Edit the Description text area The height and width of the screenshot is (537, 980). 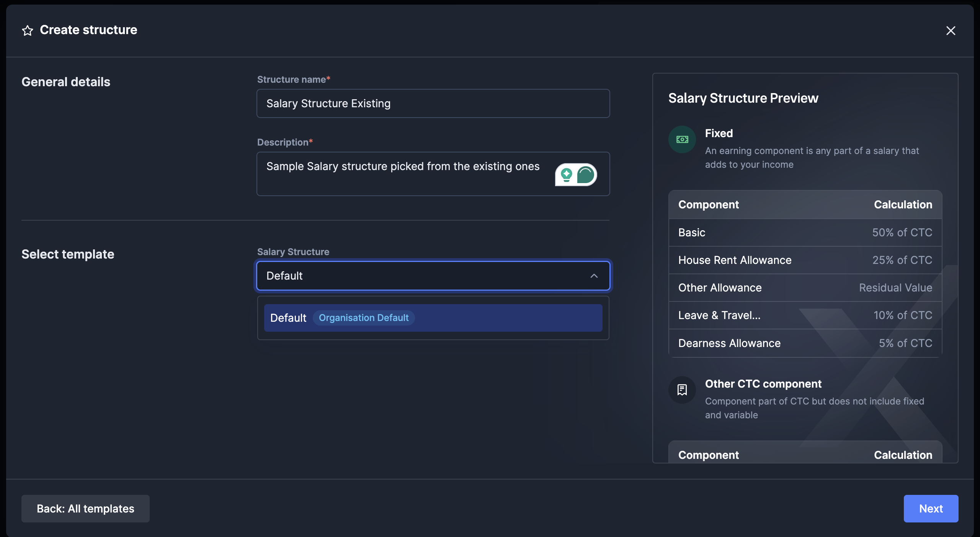(433, 174)
